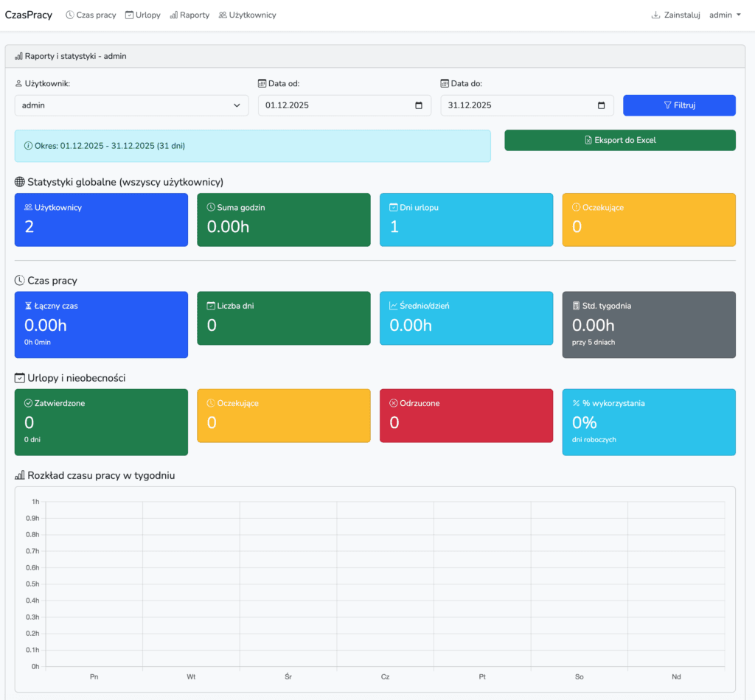Open the Czas pracy menu item
Screen dimensions: 755x700
click(91, 15)
